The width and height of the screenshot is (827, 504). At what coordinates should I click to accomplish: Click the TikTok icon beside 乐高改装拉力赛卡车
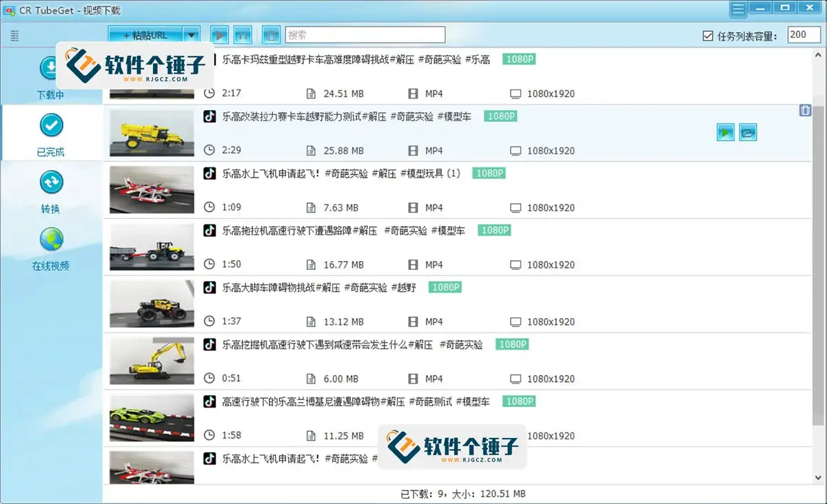[x=210, y=116]
